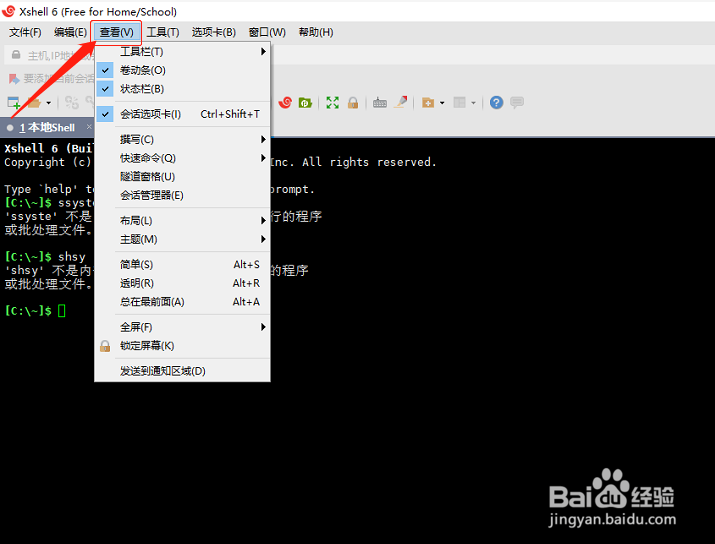Viewport: 715px width, 544px height.
Task: Click the red Xshell swirl toolbar icon
Action: click(x=285, y=103)
